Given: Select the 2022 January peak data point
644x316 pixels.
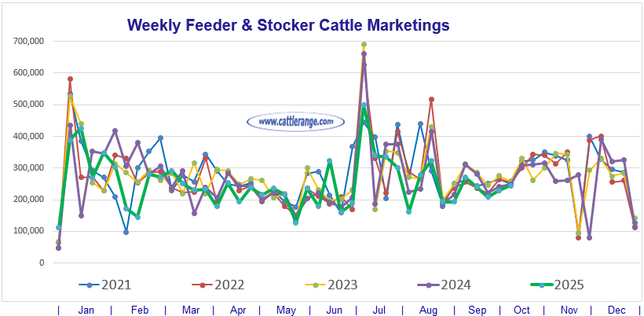Looking at the screenshot, I should click(70, 79).
